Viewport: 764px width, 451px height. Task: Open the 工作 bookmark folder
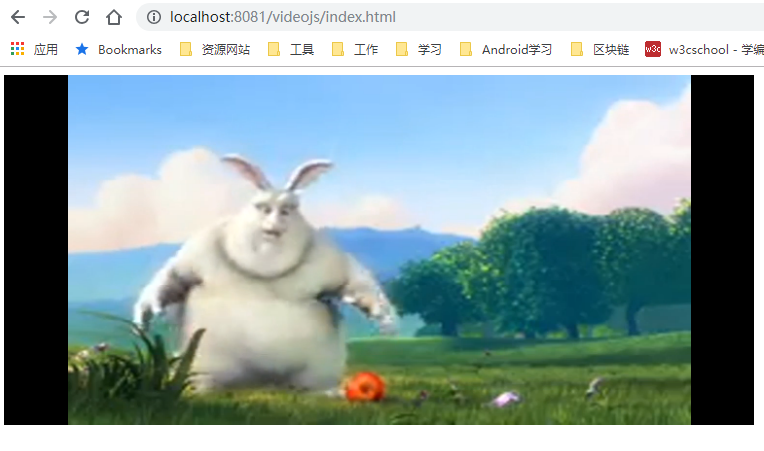[355, 49]
